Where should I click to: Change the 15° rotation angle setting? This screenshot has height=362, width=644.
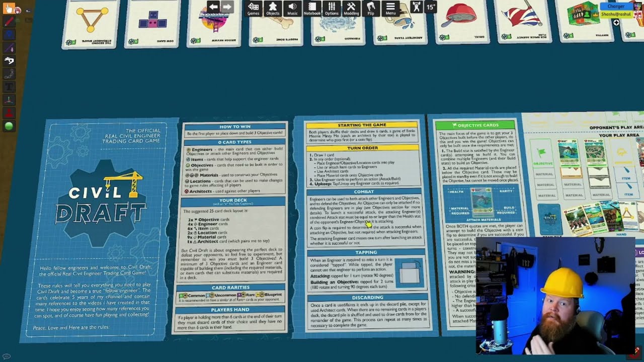click(431, 7)
